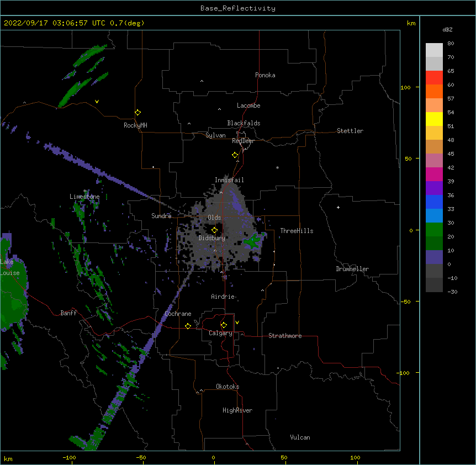Click the yellow diamond marker below Cochrane

tap(188, 326)
